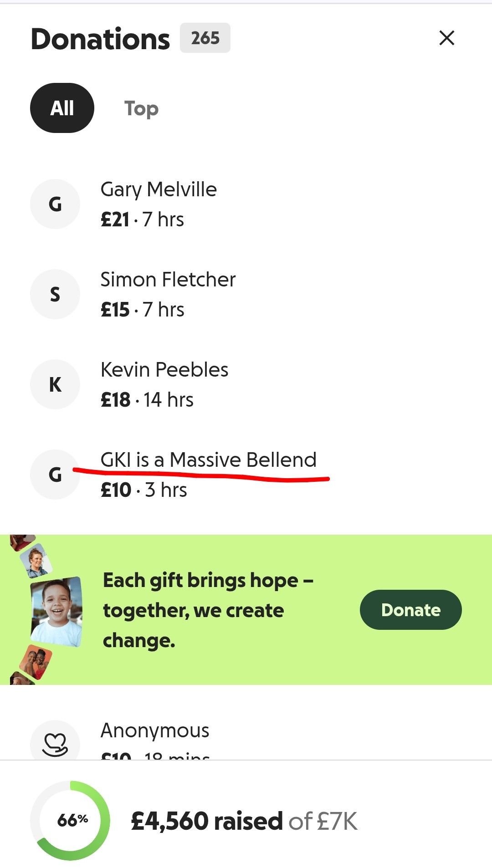Click the Donations panel heading

(x=100, y=39)
